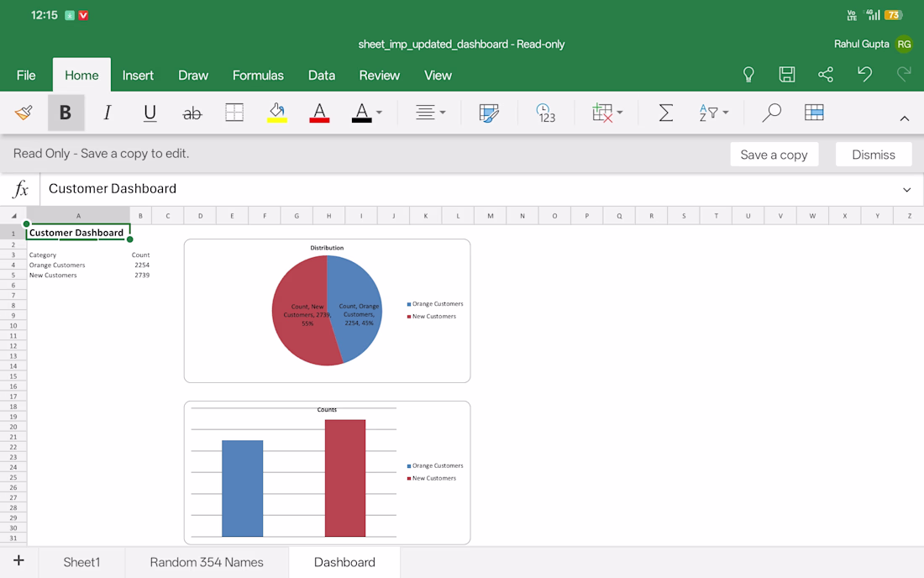The image size is (924, 578).
Task: Expand the formula bar chevron
Action: point(906,190)
